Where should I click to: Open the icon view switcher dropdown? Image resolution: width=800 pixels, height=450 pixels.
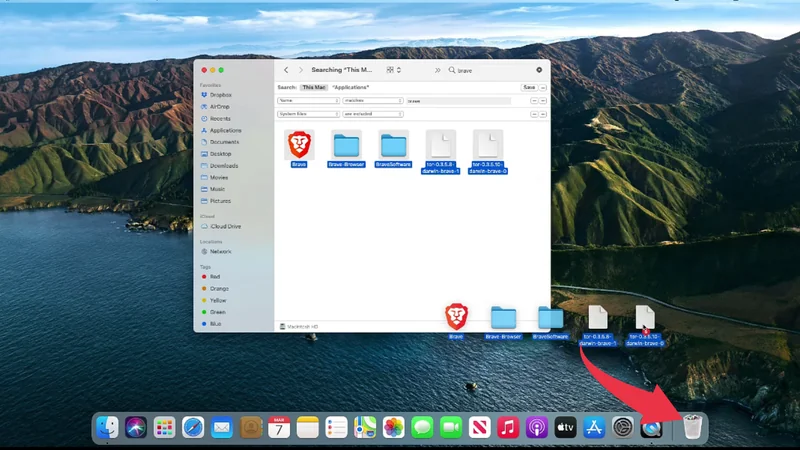coord(393,70)
